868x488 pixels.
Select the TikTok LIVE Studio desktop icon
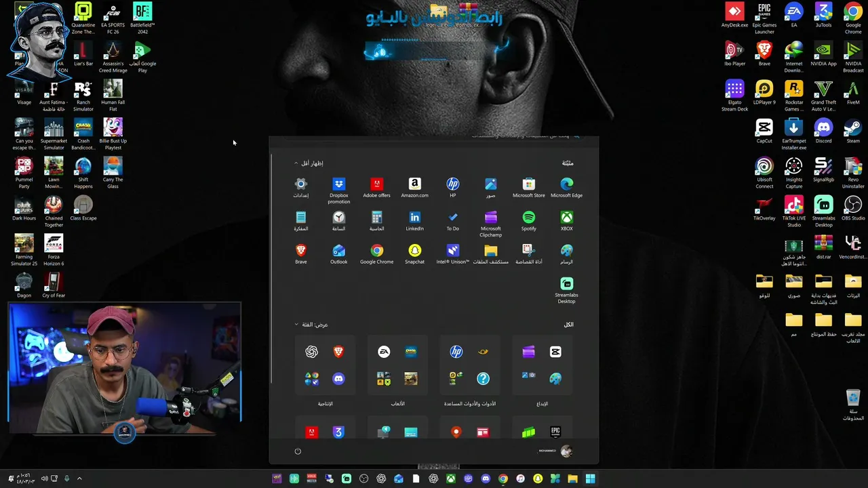coord(794,211)
